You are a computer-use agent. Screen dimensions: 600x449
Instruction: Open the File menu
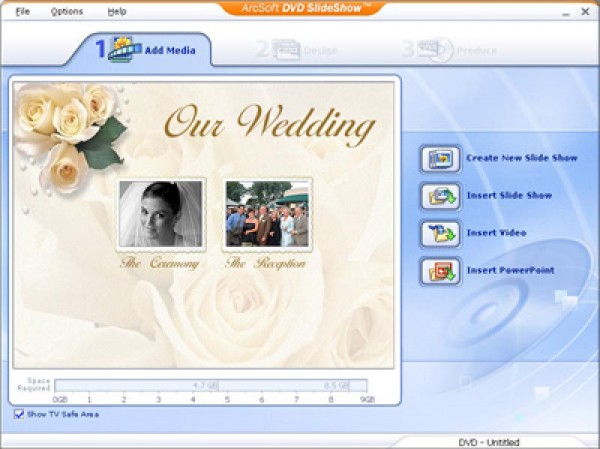[x=23, y=11]
